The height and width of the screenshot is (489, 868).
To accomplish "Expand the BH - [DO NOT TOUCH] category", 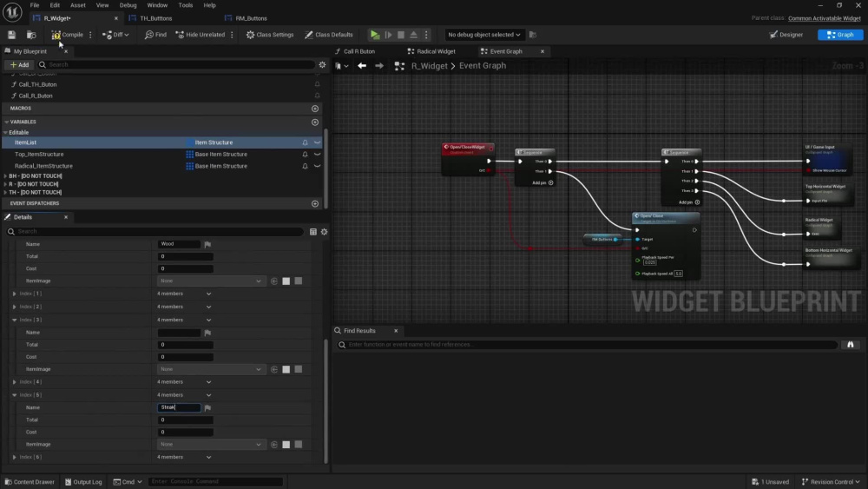I will click(x=5, y=176).
